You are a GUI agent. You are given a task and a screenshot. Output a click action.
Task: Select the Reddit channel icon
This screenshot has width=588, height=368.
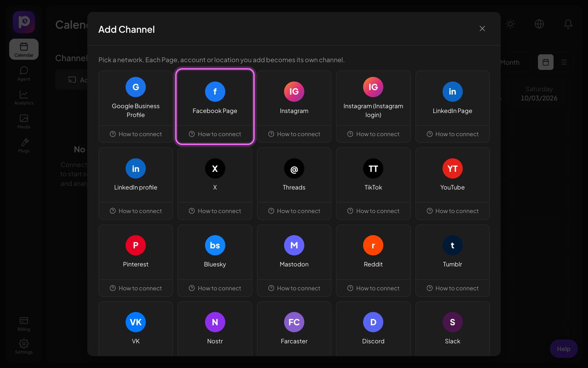pos(373,245)
